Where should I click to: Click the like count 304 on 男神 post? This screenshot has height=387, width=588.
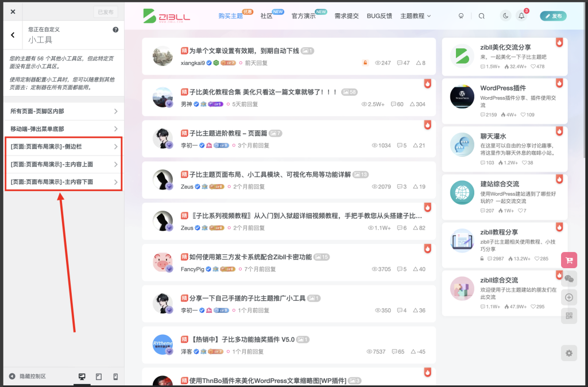pyautogui.click(x=417, y=105)
